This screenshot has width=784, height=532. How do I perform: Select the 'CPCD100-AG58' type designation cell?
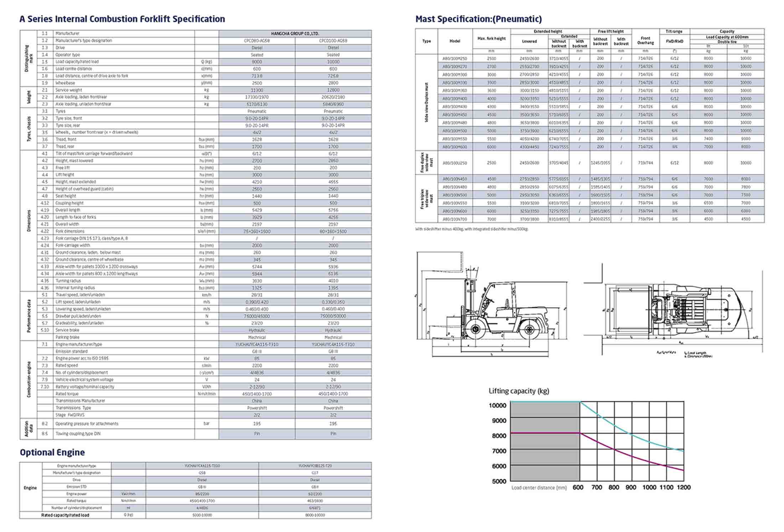pyautogui.click(x=333, y=41)
